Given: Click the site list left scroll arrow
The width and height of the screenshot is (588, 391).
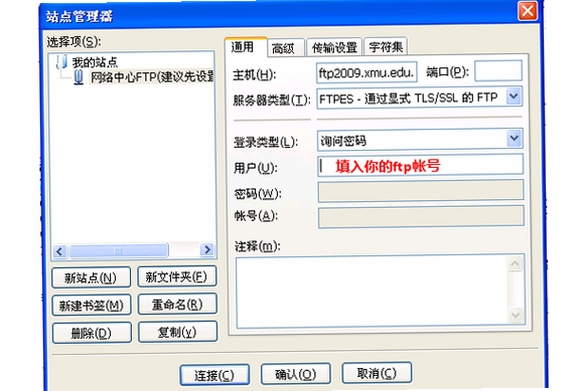Looking at the screenshot, I should point(60,251).
